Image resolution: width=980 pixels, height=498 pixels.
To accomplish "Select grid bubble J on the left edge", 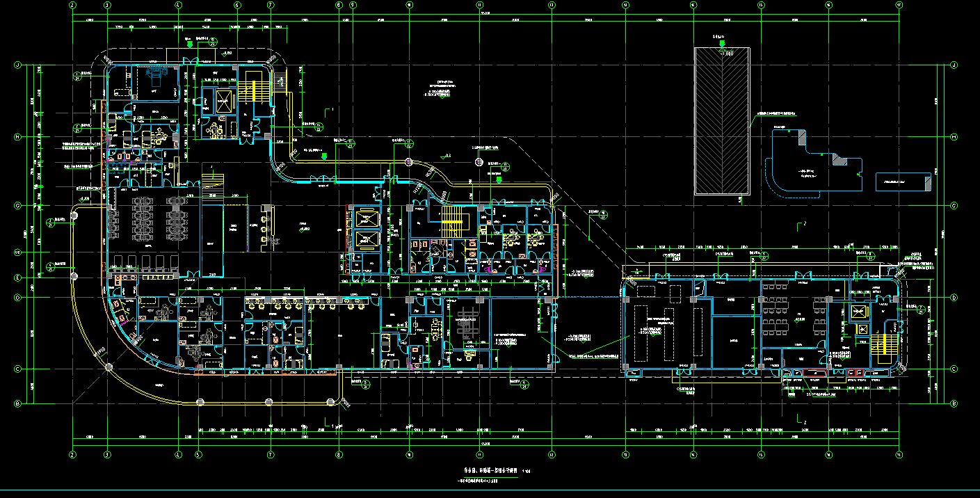I will (x=17, y=65).
